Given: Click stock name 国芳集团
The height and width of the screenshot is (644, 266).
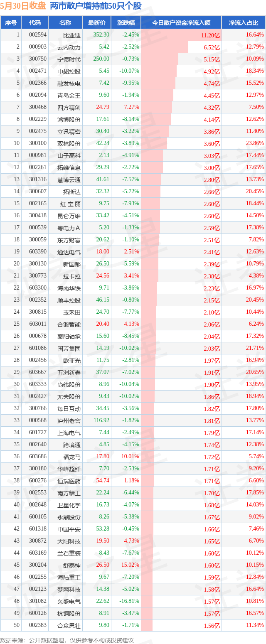Looking at the screenshot, I should (x=69, y=348).
